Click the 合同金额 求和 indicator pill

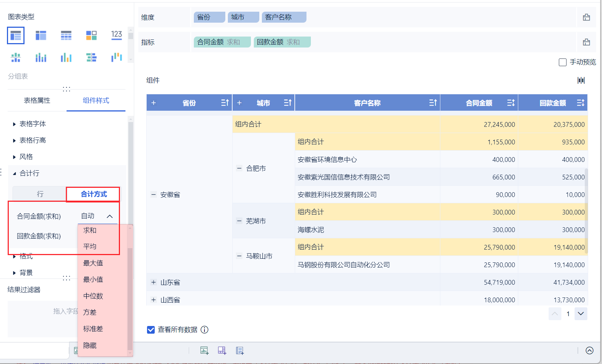[222, 42]
